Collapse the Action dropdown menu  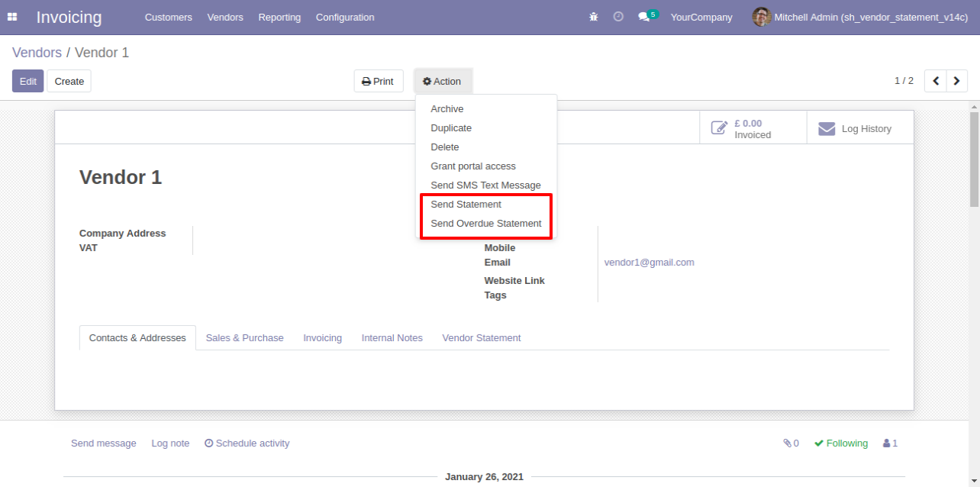(443, 82)
